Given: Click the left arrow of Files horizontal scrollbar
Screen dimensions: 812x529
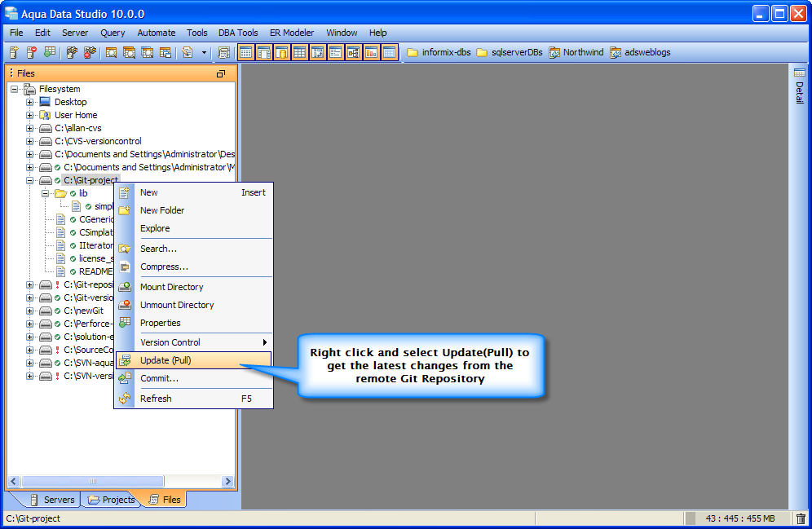Looking at the screenshot, I should tap(14, 482).
